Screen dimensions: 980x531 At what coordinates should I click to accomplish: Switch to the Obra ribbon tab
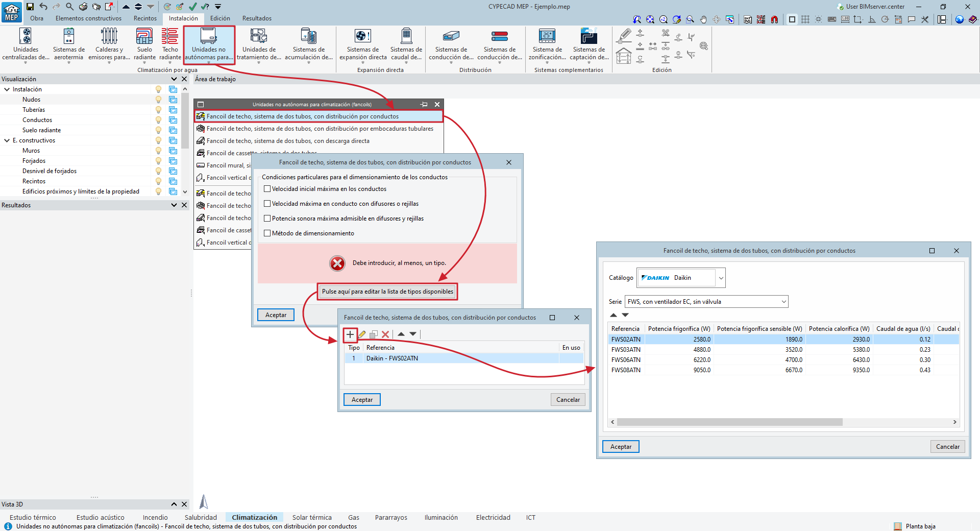point(37,18)
